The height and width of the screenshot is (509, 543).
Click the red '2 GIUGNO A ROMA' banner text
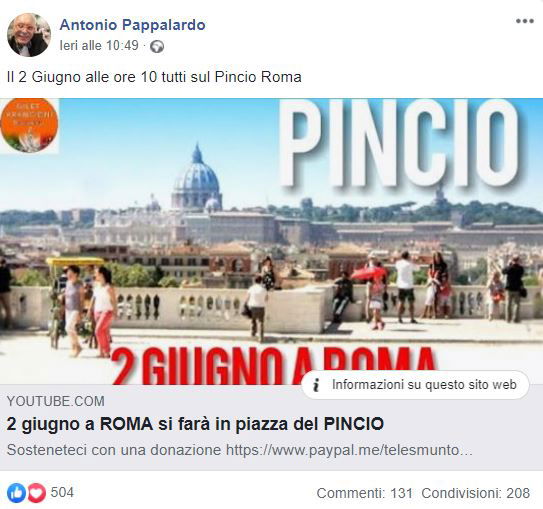[x=273, y=366]
